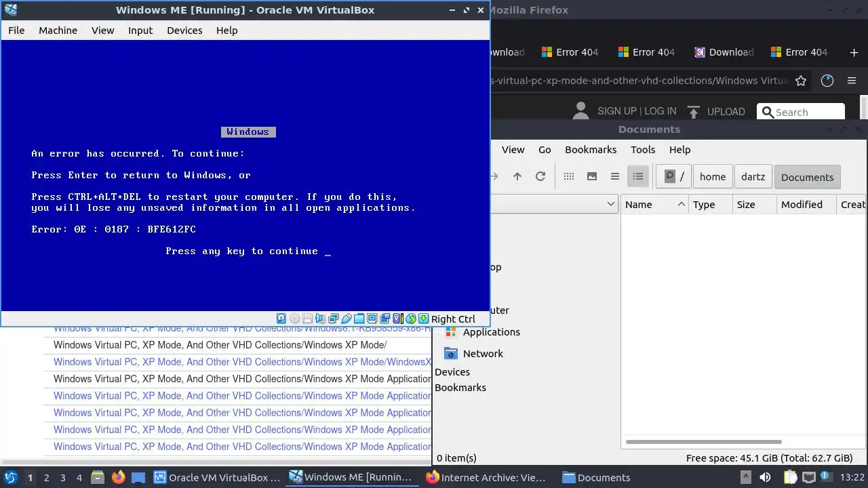
Task: Sort files by the Modified column header
Action: coord(806,205)
